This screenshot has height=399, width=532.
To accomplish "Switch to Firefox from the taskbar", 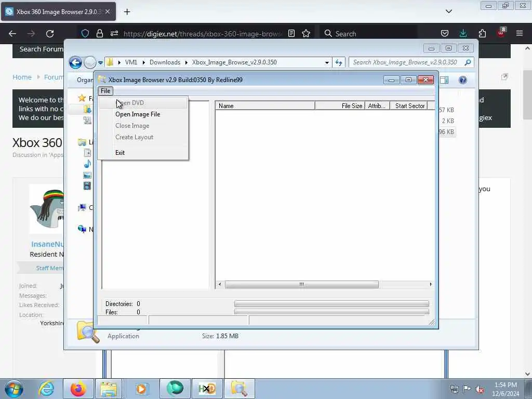I will tap(78, 389).
